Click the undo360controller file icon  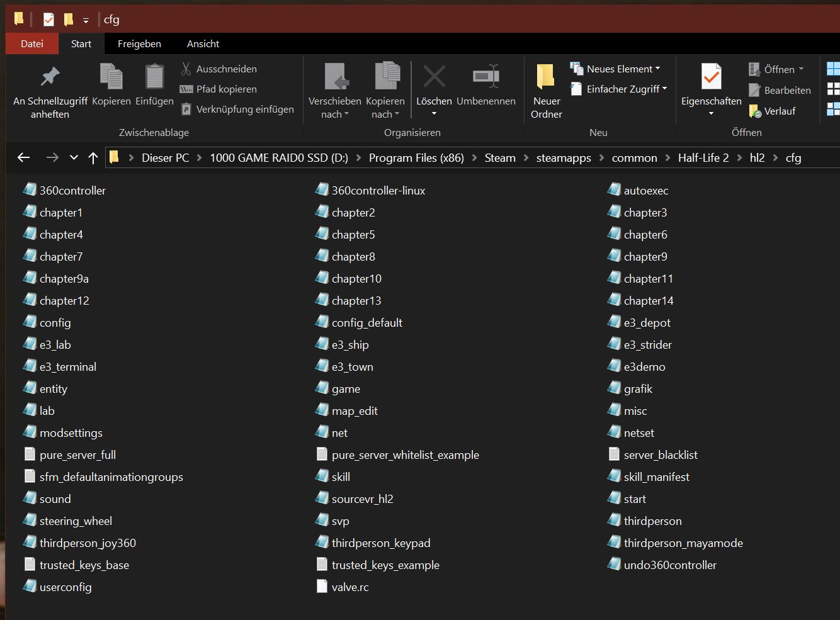[x=614, y=564]
